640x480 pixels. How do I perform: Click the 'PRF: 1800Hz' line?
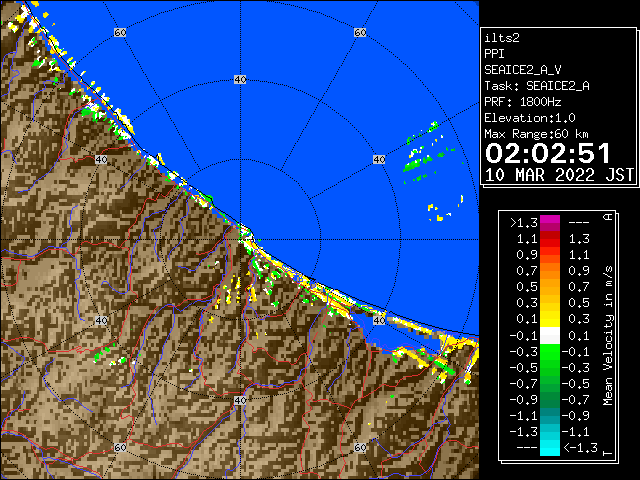(x=522, y=102)
